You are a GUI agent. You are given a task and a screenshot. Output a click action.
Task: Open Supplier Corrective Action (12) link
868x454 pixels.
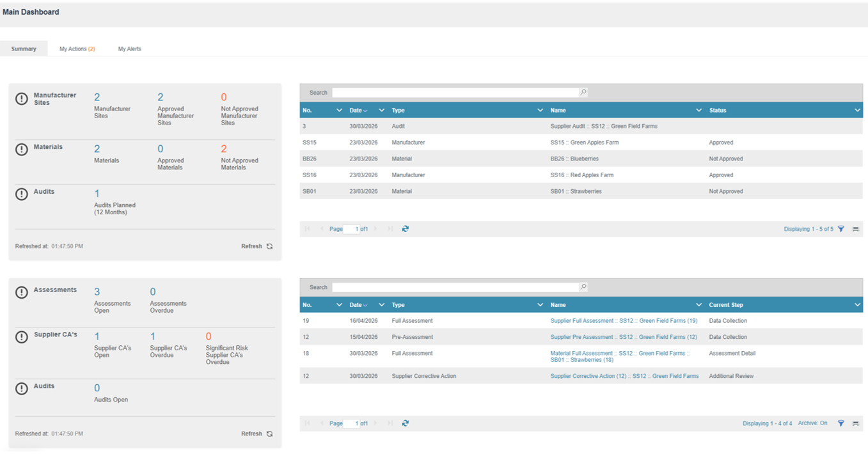pyautogui.click(x=624, y=376)
